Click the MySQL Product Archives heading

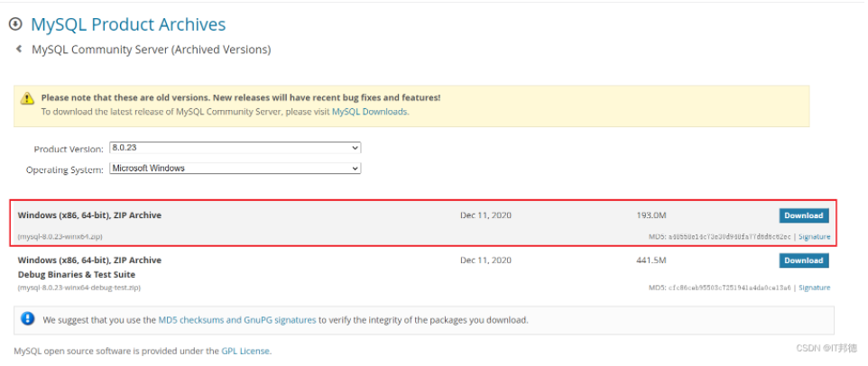coord(128,24)
